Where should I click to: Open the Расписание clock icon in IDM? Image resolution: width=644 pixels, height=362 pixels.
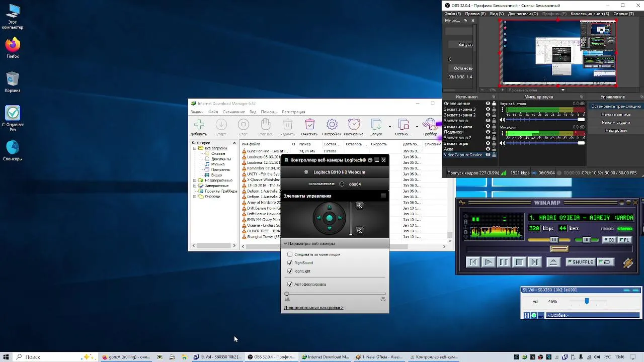pyautogui.click(x=354, y=125)
